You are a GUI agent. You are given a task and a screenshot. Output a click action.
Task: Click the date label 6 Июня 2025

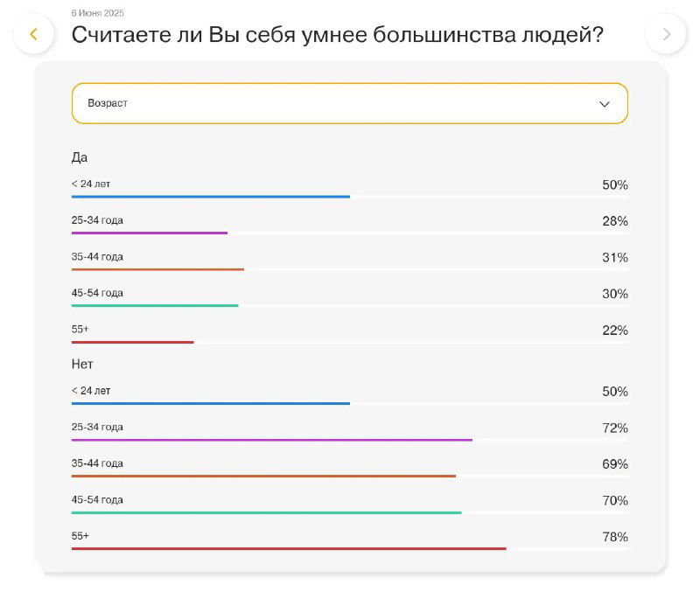point(97,13)
